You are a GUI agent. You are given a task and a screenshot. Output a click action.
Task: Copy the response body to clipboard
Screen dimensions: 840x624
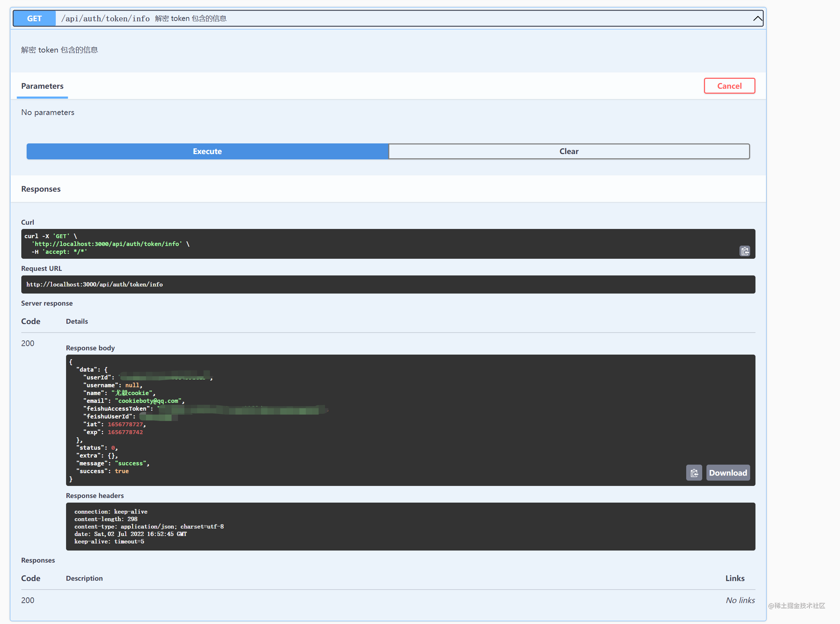(x=694, y=473)
